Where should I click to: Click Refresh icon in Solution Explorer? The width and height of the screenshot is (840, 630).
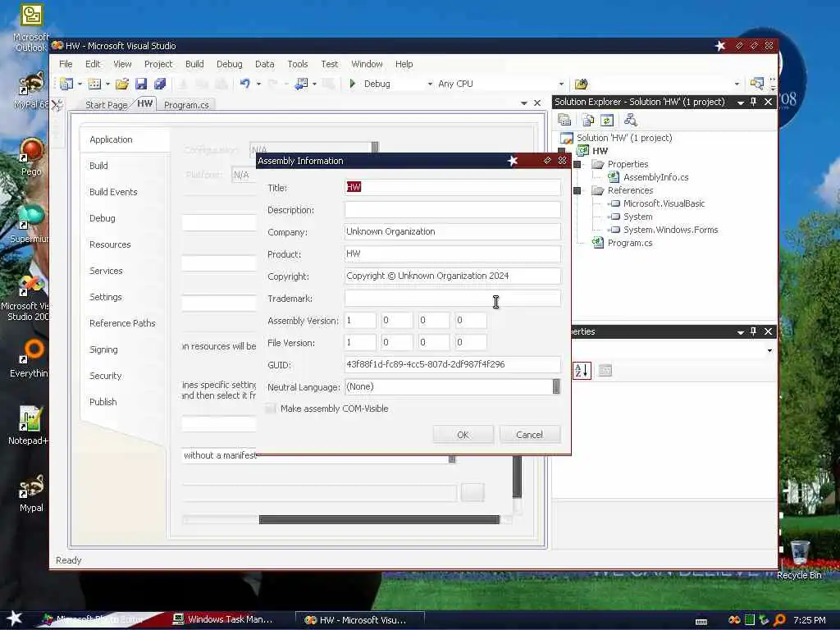click(x=607, y=120)
